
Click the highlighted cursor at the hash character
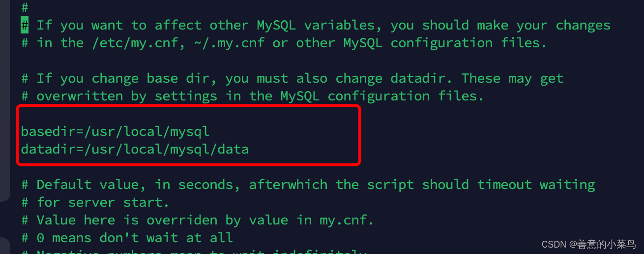click(x=25, y=25)
